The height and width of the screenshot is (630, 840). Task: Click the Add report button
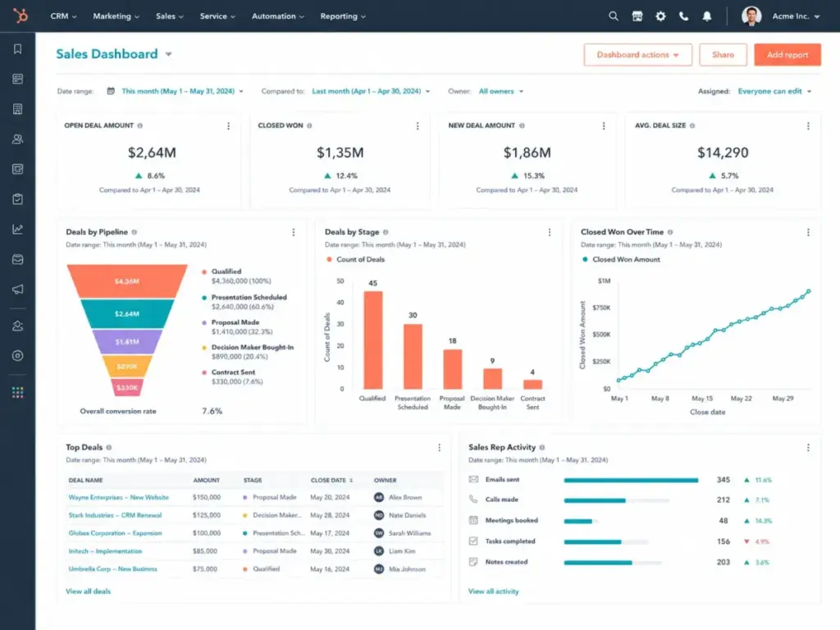tap(787, 55)
